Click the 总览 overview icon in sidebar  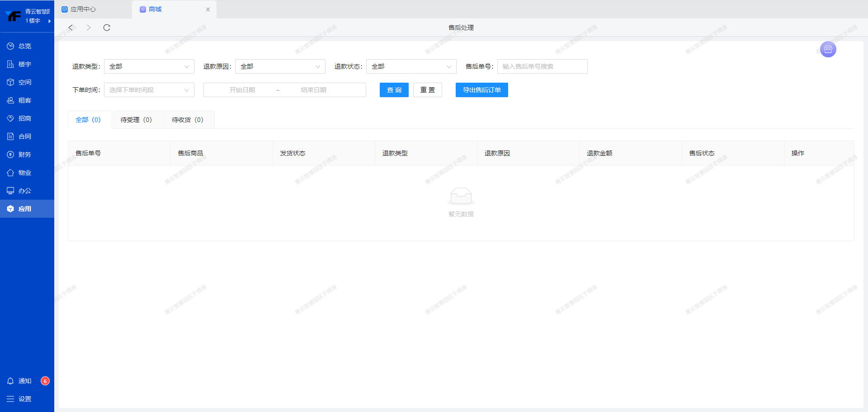pos(10,46)
